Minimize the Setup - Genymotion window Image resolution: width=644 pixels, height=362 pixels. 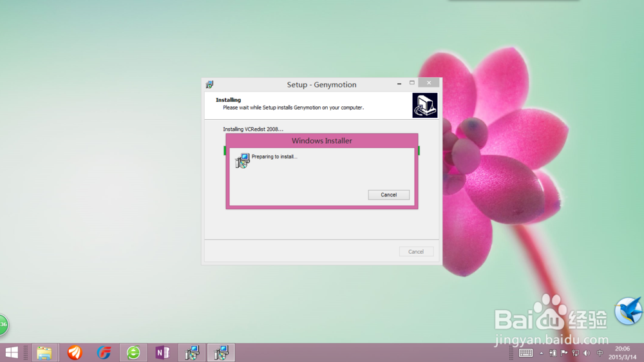point(399,83)
